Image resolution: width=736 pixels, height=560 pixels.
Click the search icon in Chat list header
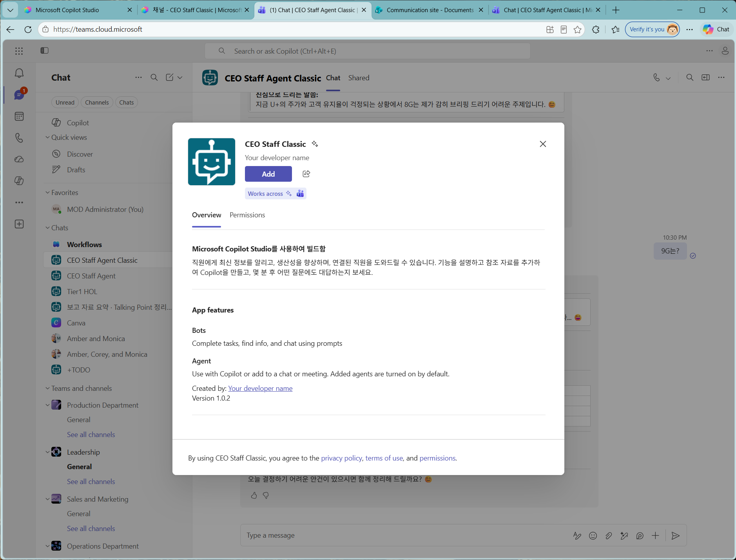click(x=154, y=78)
